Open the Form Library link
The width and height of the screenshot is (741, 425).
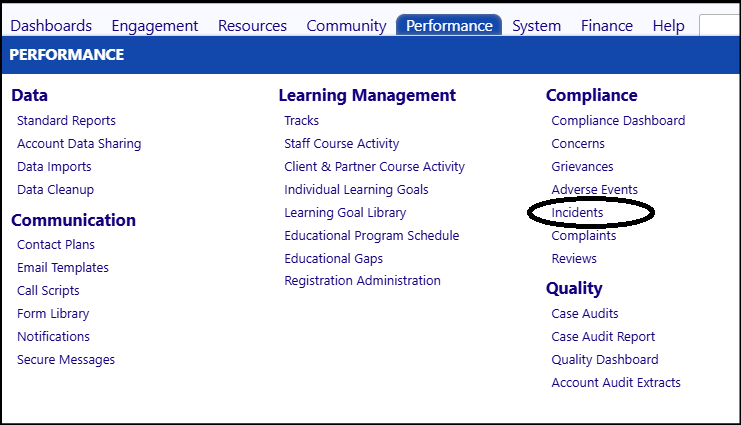53,313
